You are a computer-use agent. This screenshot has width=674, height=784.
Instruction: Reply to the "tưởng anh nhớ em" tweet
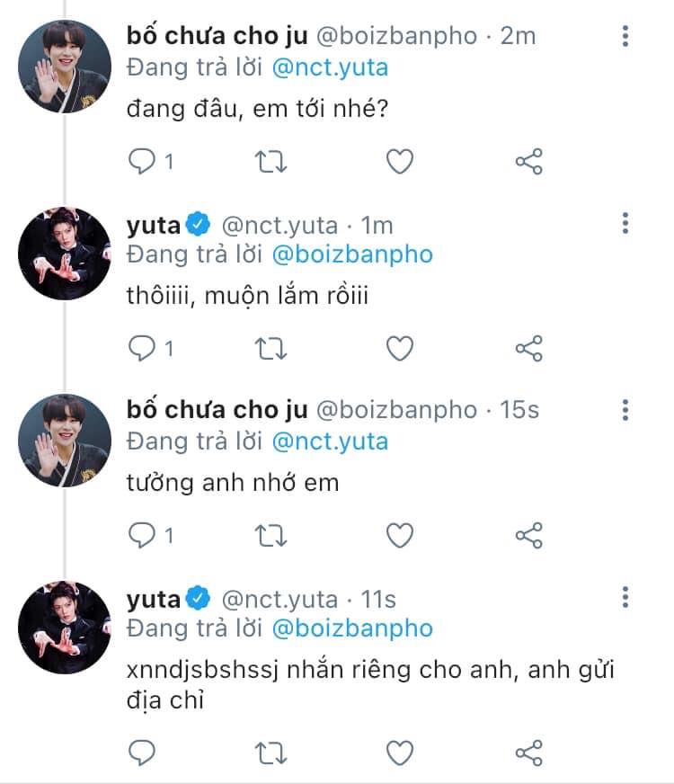click(142, 536)
